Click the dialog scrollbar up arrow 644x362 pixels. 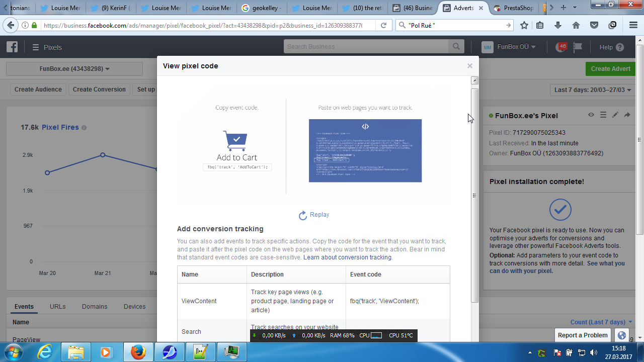pos(474,80)
